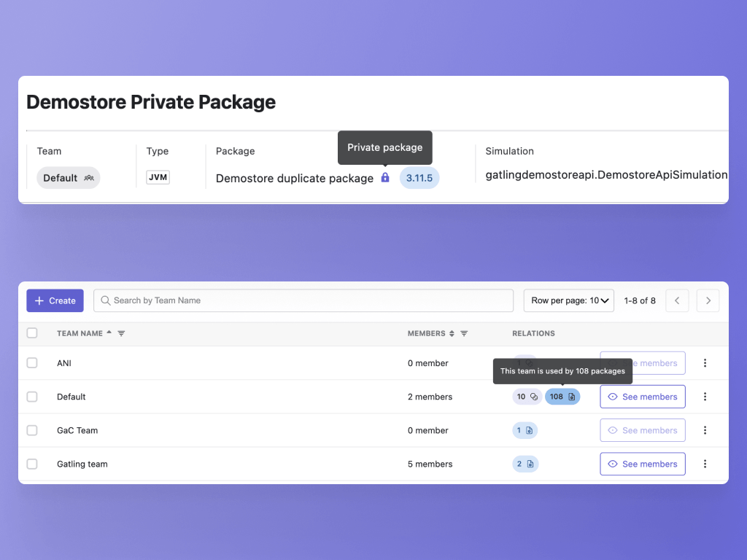Click the ANI team name

tap(64, 363)
